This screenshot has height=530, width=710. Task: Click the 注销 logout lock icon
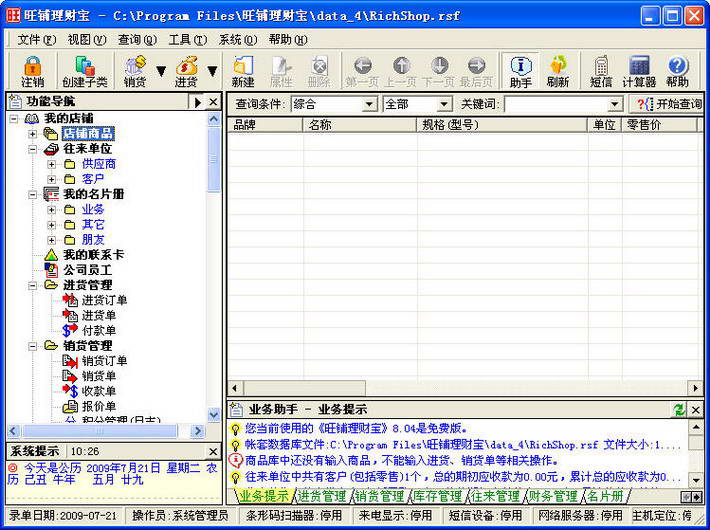click(x=33, y=71)
